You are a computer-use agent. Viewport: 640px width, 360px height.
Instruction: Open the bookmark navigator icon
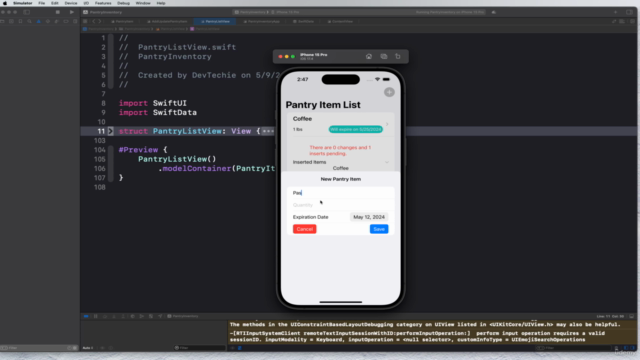click(x=20, y=21)
